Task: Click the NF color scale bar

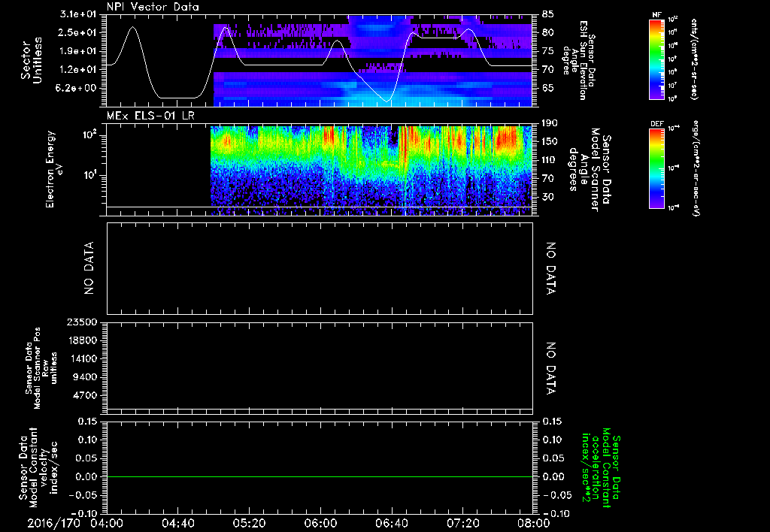Action: coord(657,59)
